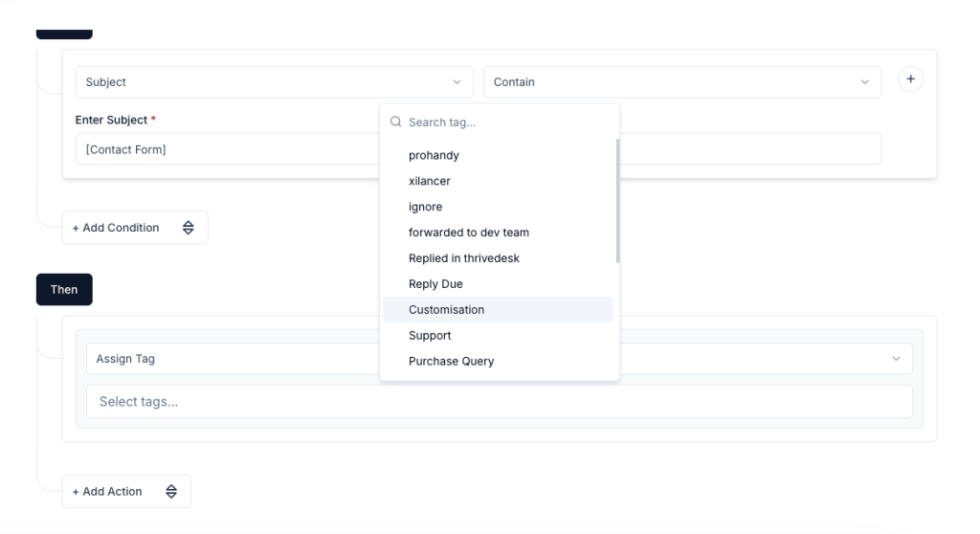The height and width of the screenshot is (534, 980).
Task: Select the xilancer tag
Action: 430,181
